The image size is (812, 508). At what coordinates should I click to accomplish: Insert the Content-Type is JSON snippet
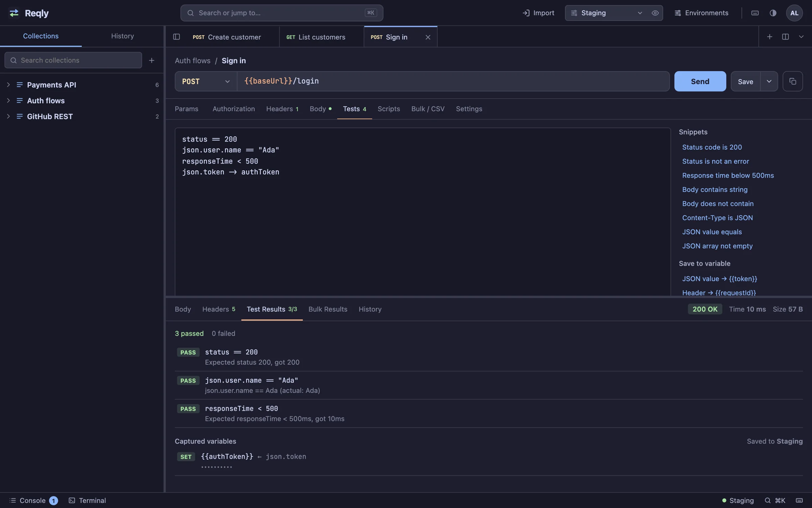[x=717, y=217]
